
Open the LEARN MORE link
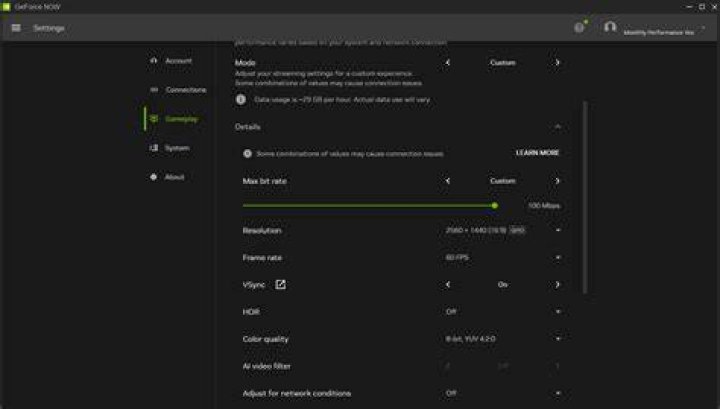pos(537,153)
